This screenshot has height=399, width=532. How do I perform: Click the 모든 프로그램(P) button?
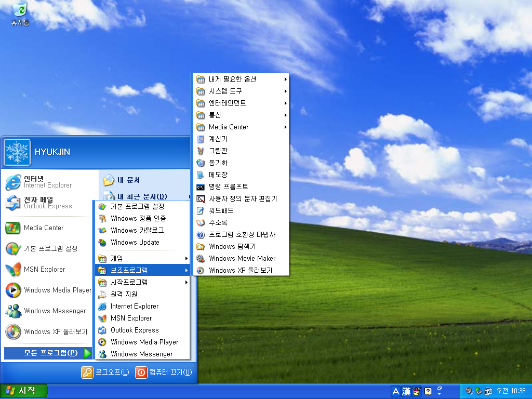48,353
